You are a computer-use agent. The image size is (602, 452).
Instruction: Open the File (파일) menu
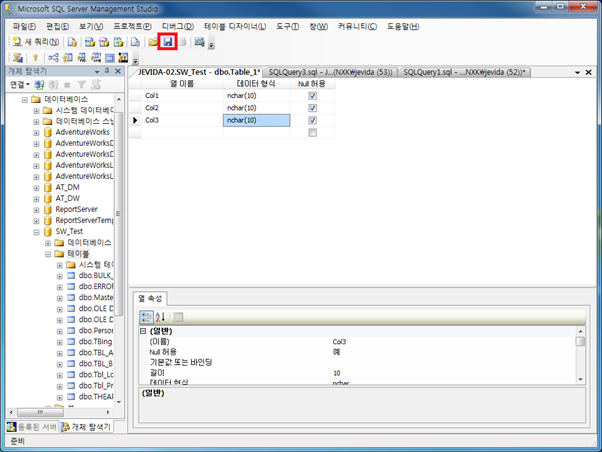pos(24,26)
